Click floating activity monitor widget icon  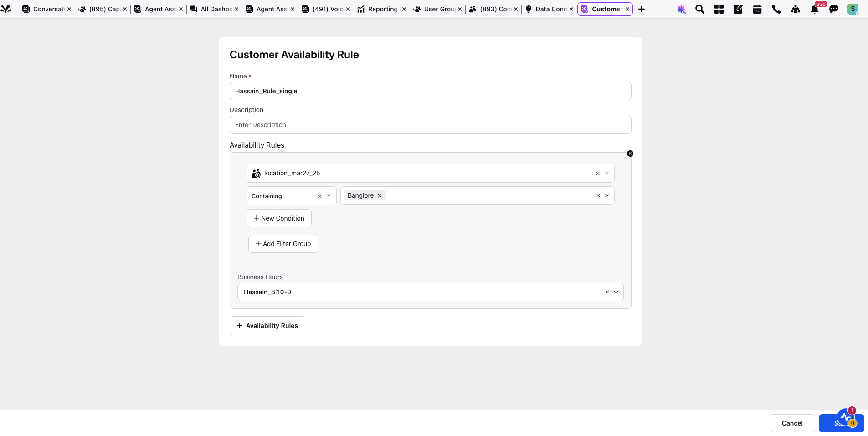point(847,417)
